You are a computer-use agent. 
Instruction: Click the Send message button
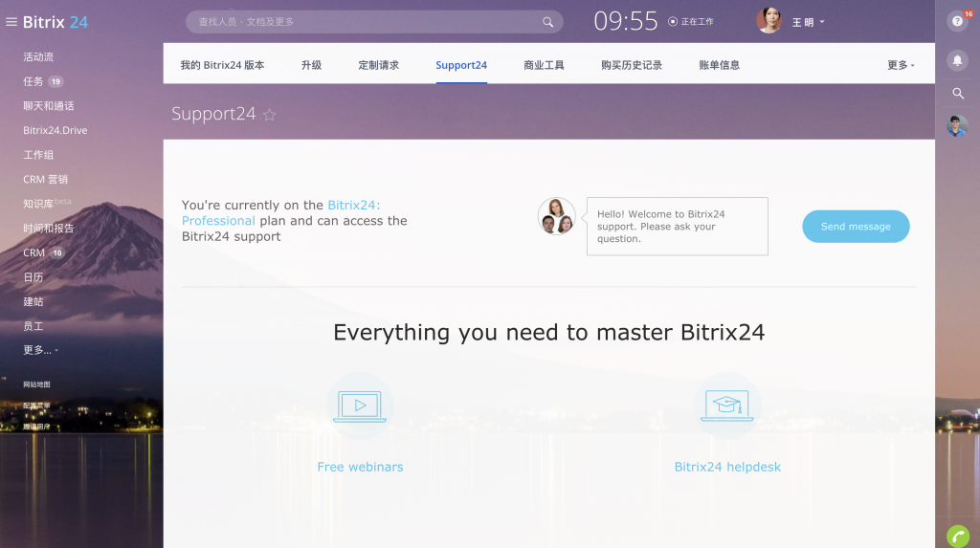(856, 227)
